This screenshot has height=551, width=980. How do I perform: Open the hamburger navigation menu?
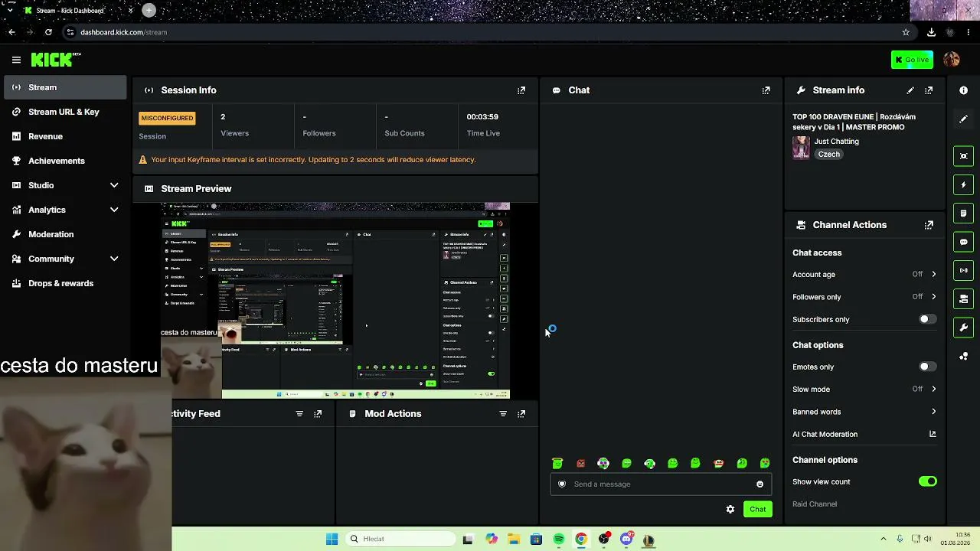[x=16, y=60]
